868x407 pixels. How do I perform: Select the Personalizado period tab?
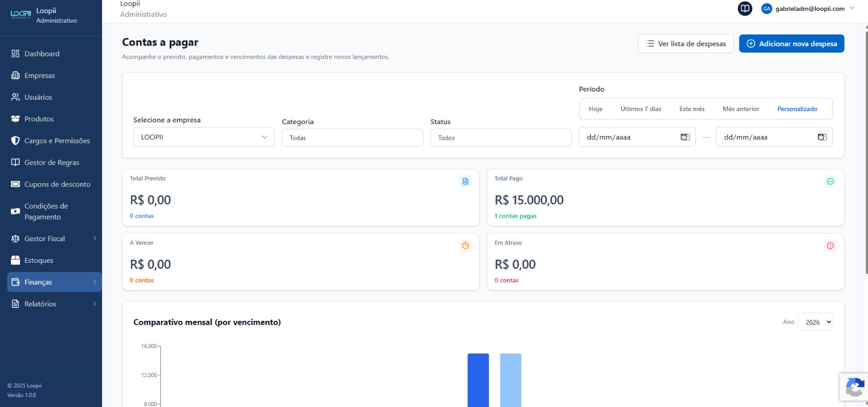pos(797,109)
